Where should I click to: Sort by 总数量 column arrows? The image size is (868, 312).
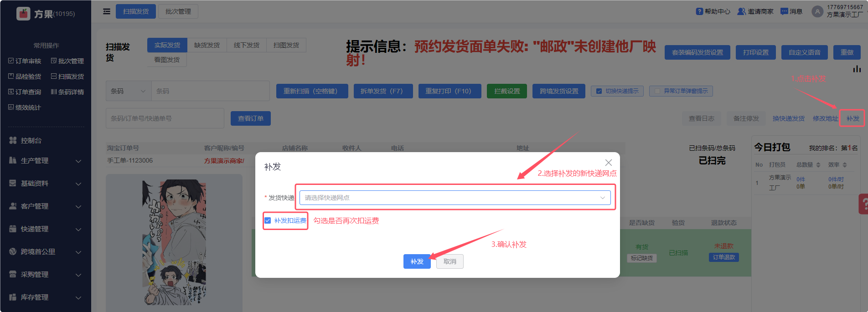point(818,165)
